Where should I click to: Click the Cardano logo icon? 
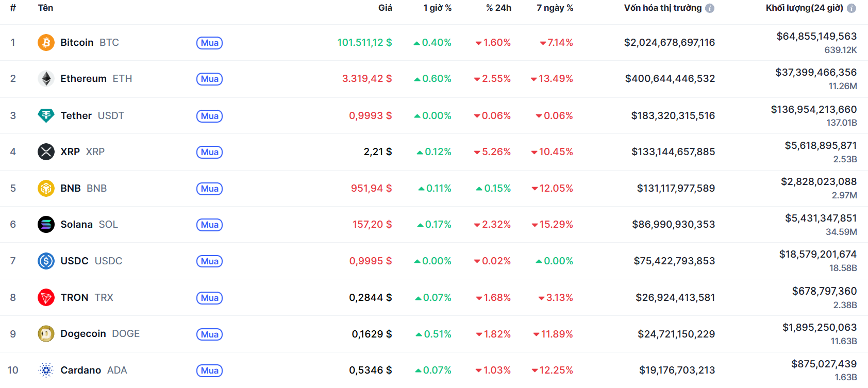(46, 370)
